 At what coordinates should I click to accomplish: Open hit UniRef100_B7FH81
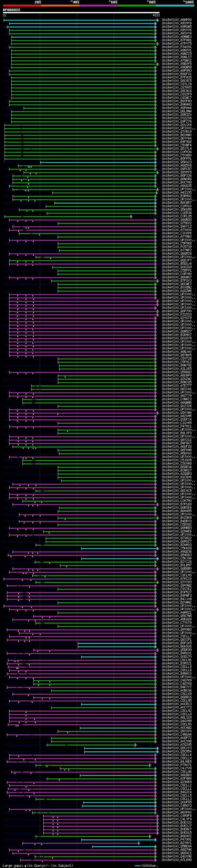[x=176, y=40]
